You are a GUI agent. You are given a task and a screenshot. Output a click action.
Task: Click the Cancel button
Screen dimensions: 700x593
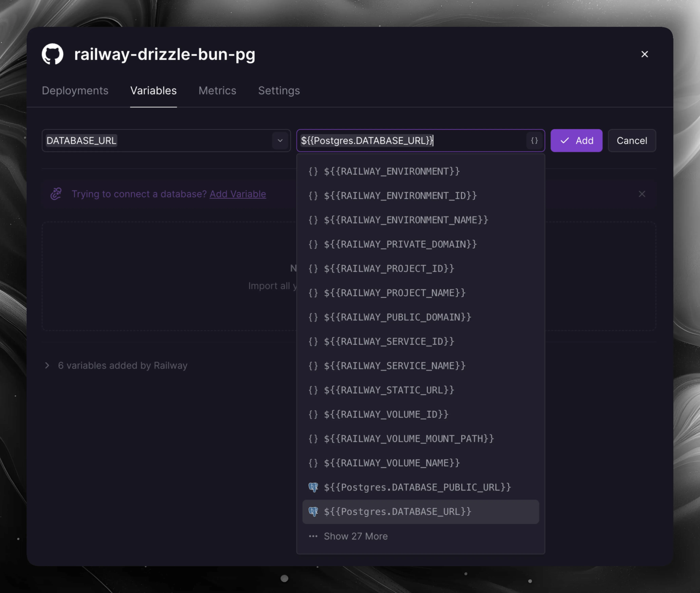(x=631, y=140)
